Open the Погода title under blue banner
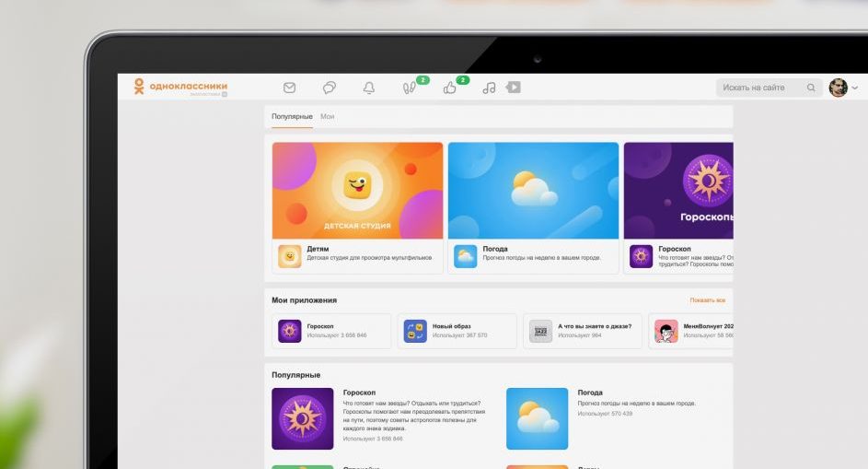 tap(495, 249)
